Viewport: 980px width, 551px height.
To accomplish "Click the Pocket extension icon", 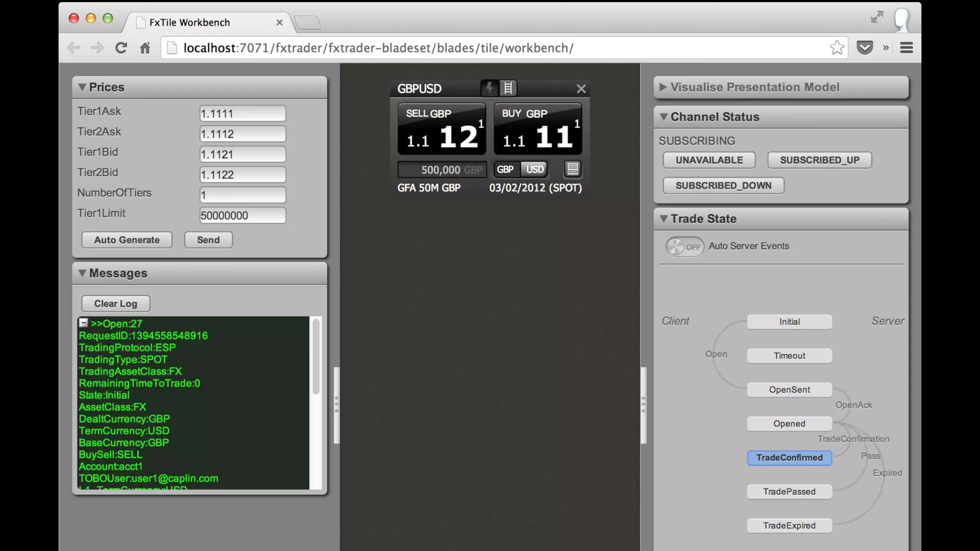I will coord(864,48).
